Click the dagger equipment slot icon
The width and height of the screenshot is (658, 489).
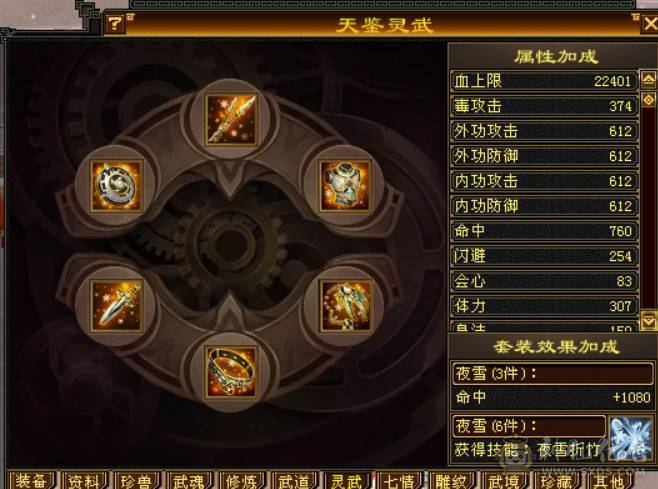coord(117,305)
